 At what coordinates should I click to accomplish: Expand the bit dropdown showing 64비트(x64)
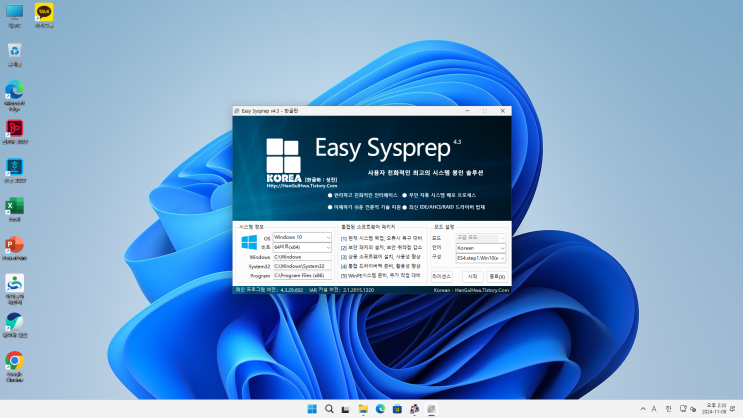pos(302,247)
